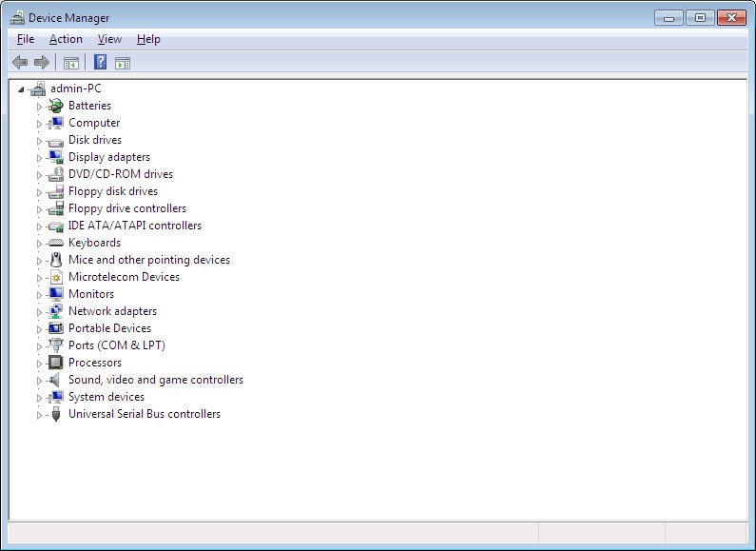Click the Forward arrow toolbar icon
The height and width of the screenshot is (551, 756).
pyautogui.click(x=42, y=62)
